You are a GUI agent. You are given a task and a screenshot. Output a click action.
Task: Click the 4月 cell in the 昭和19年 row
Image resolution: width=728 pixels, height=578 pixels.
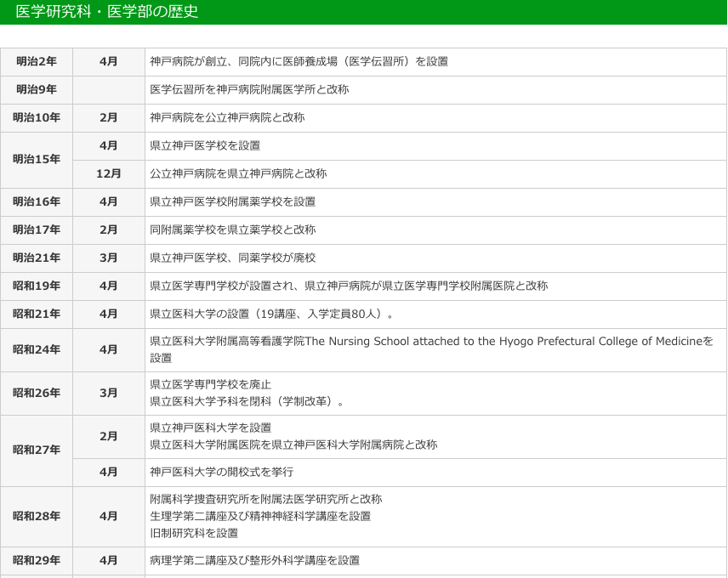[109, 286]
